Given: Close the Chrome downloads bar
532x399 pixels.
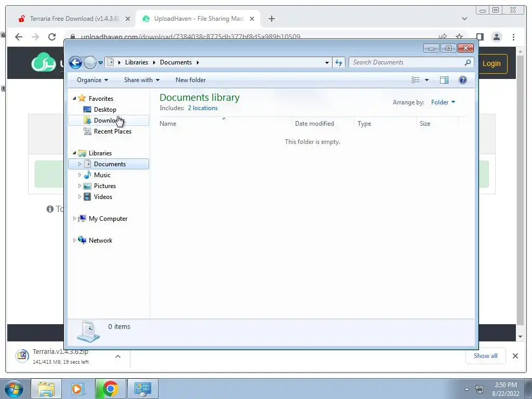Looking at the screenshot, I should (x=515, y=356).
